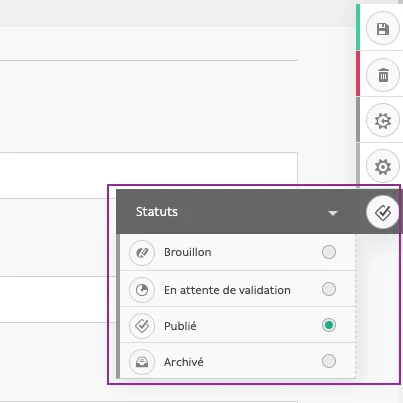Click the Publié double-check icon
The width and height of the screenshot is (403, 403).
[x=142, y=326]
